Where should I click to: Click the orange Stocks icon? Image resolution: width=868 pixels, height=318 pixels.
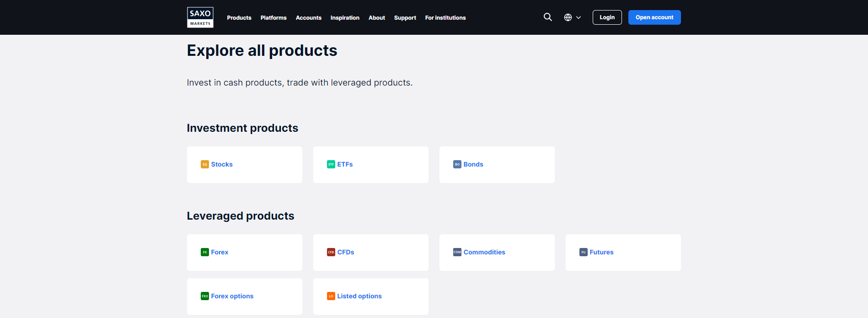coord(205,164)
